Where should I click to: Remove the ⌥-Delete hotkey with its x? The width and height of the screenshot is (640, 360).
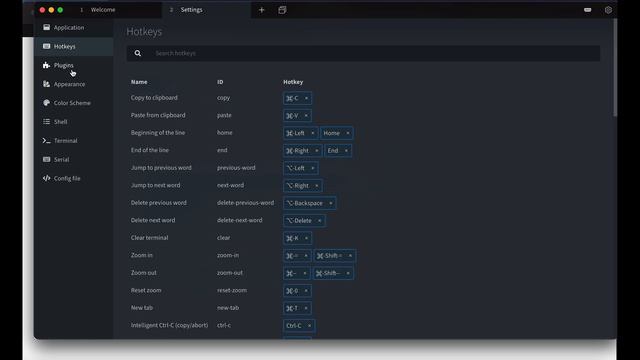pyautogui.click(x=320, y=221)
